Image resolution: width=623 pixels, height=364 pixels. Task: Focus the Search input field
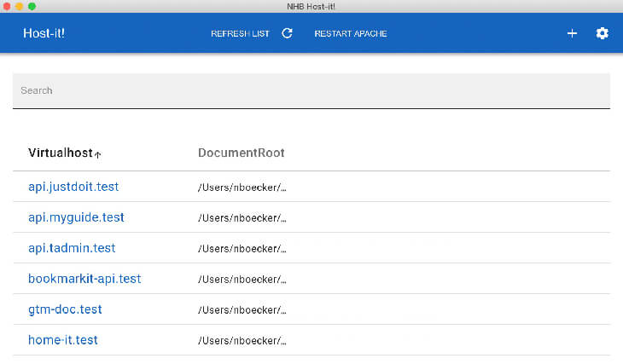[311, 90]
